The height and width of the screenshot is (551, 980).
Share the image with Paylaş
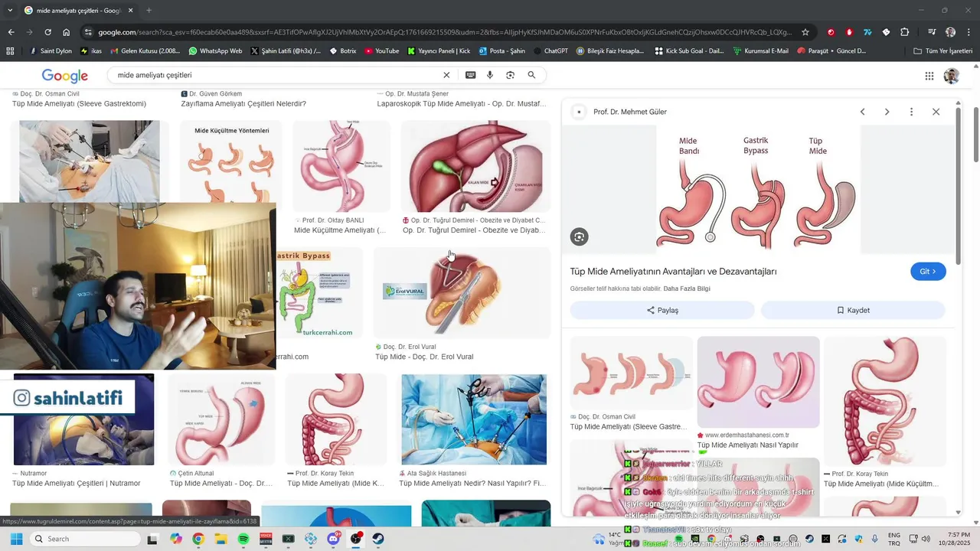click(x=662, y=310)
